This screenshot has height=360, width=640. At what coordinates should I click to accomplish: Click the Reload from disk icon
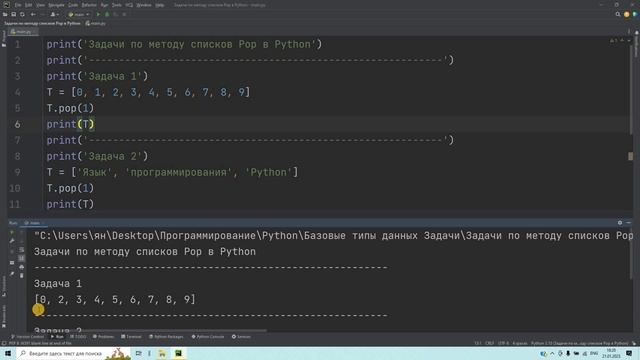(22, 14)
